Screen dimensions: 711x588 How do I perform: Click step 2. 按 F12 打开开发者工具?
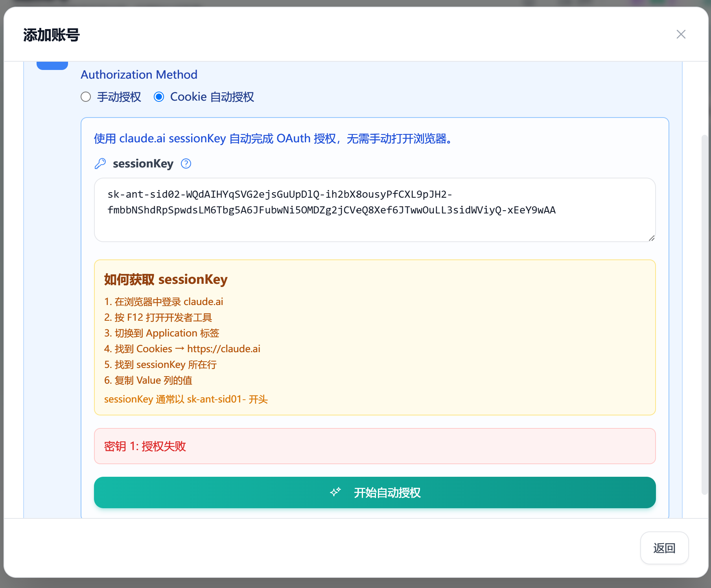tap(158, 317)
